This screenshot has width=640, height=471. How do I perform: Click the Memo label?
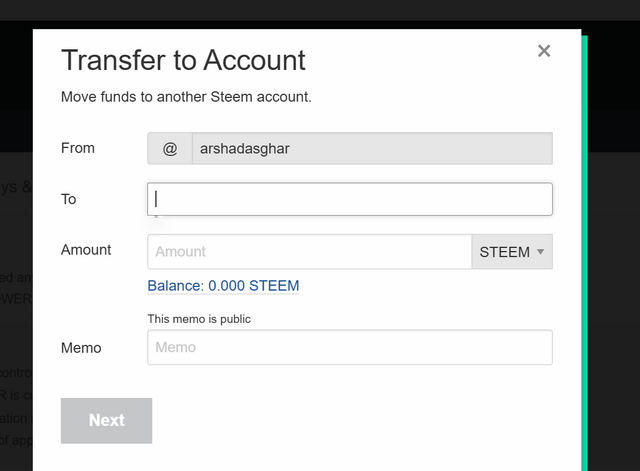click(x=81, y=348)
